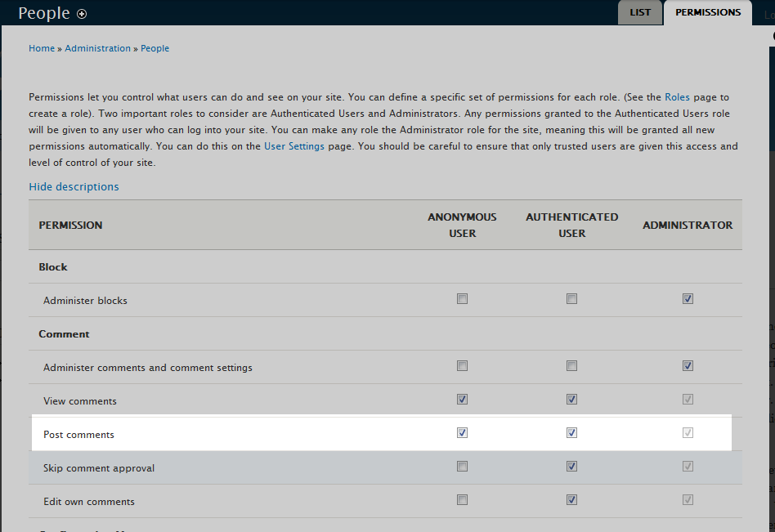Uncheck View comments for authenticated user
The width and height of the screenshot is (775, 532).
pos(571,400)
